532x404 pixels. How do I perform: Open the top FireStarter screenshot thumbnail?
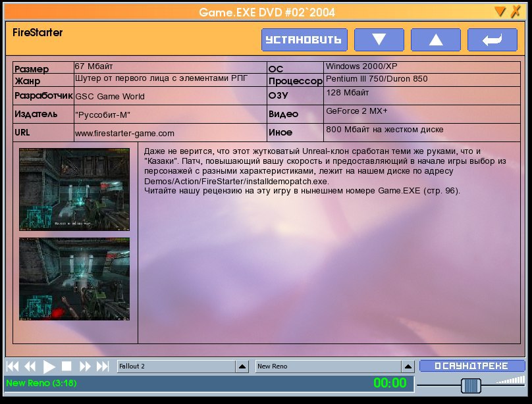tap(74, 189)
